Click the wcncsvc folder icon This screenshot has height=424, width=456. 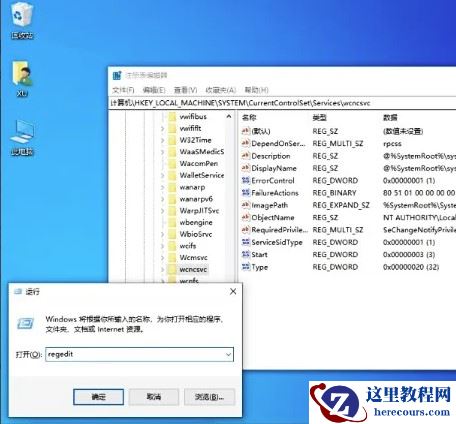point(172,269)
